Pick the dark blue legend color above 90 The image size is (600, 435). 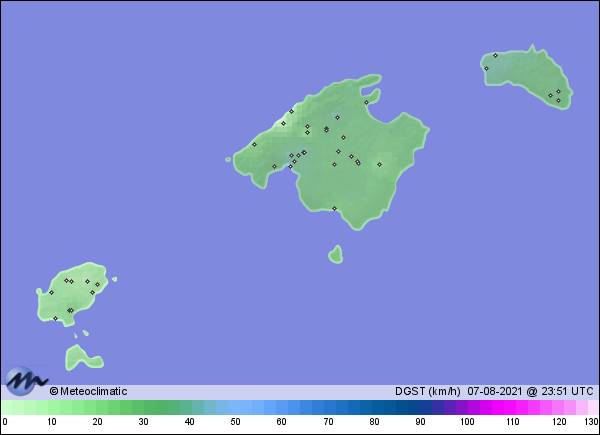tap(420, 407)
